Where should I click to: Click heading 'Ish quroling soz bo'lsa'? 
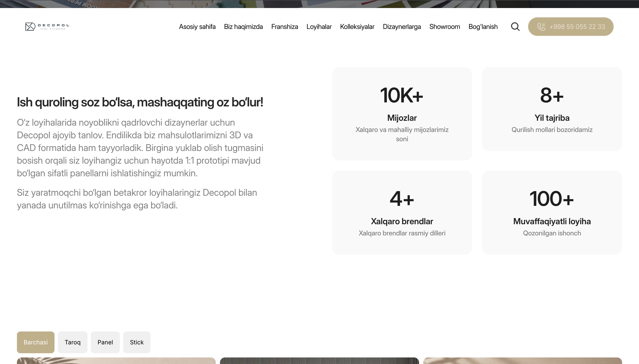coord(140,102)
